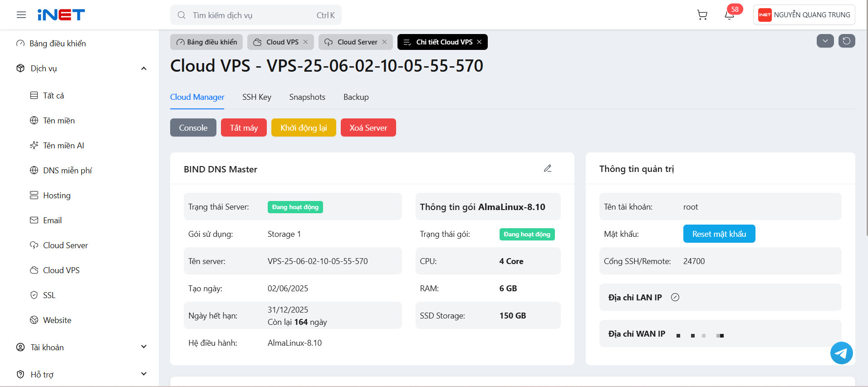Switch to Cloud Manager tab
868x387 pixels.
[x=197, y=97]
